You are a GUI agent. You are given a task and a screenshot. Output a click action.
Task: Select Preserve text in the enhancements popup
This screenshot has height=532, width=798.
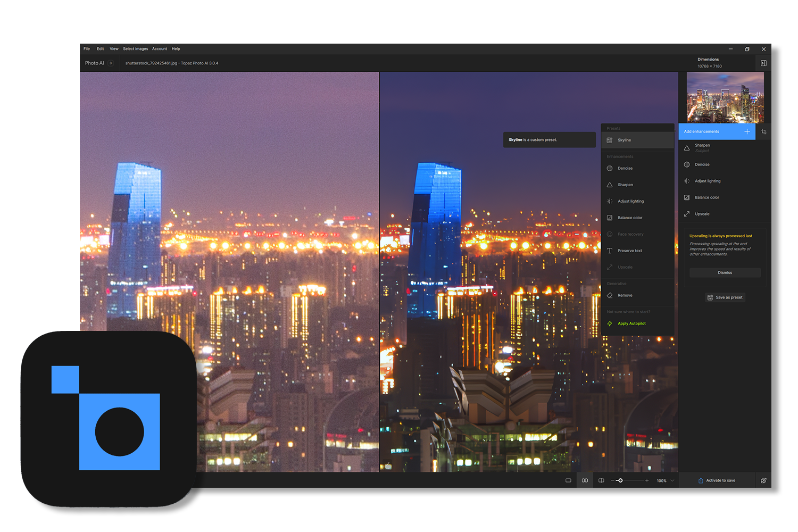pos(629,251)
